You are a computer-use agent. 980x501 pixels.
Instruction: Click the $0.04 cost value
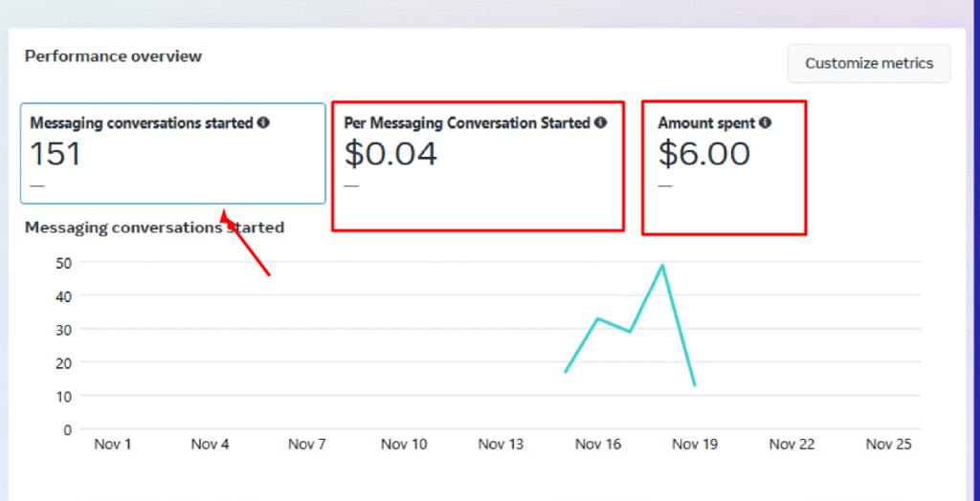point(390,153)
